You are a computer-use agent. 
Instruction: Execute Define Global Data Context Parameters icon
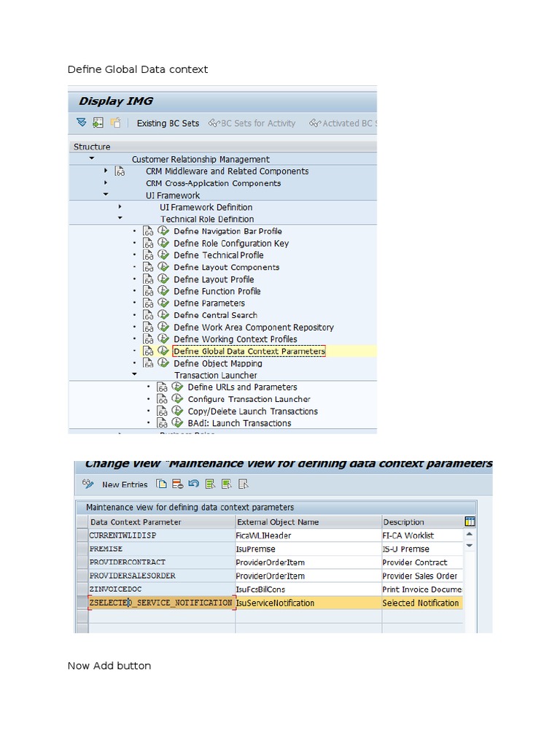(163, 351)
